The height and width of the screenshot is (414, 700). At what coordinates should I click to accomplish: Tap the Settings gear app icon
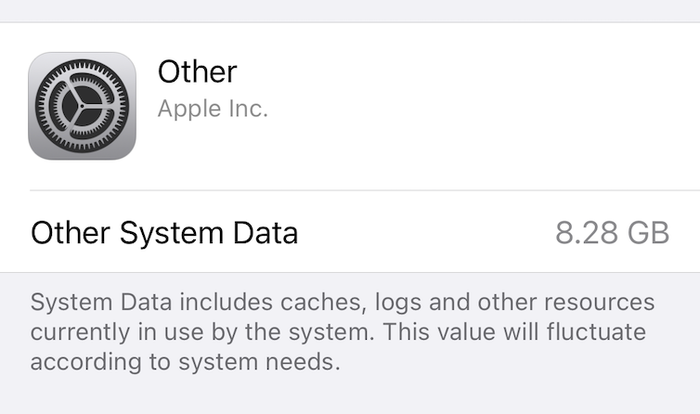(82, 106)
